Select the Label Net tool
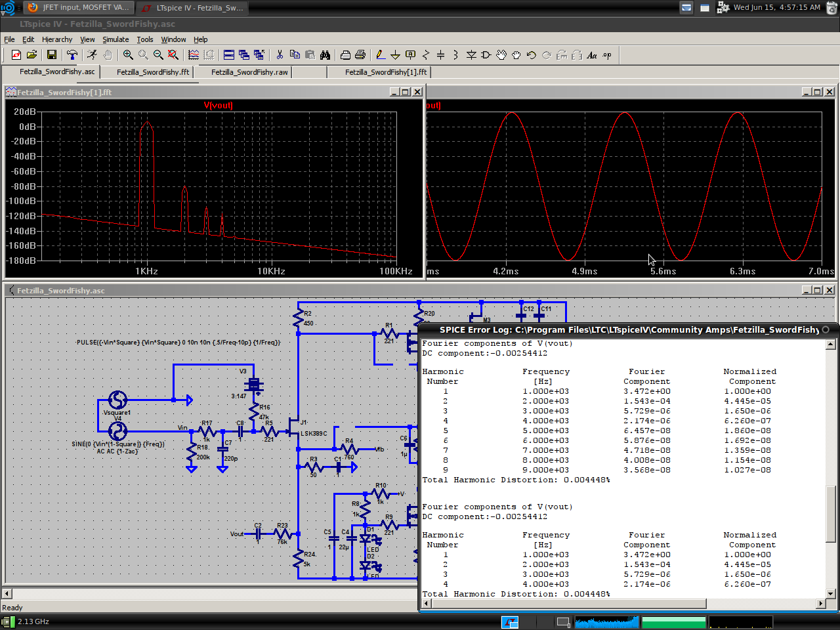Image resolution: width=840 pixels, height=630 pixels. (x=410, y=55)
